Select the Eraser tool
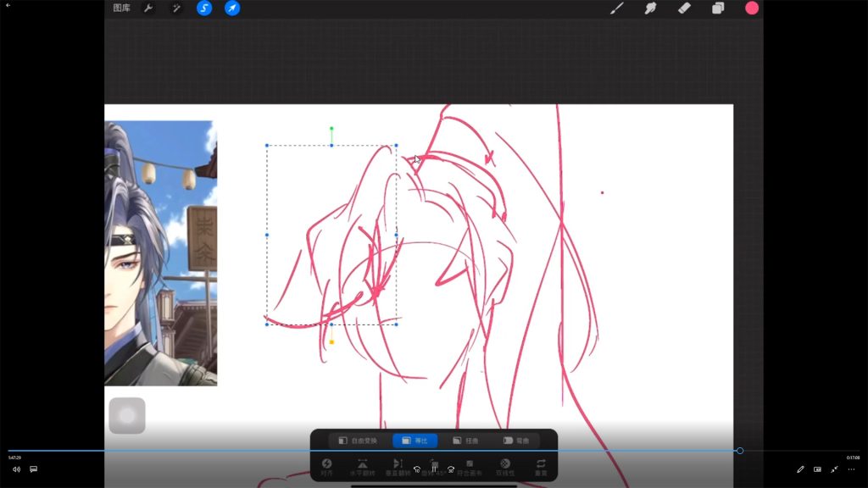 tap(685, 8)
